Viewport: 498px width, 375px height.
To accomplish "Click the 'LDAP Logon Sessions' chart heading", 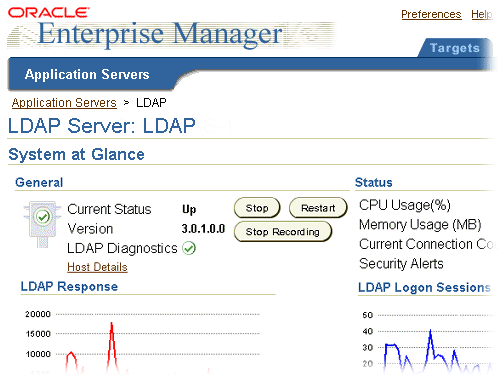I will coord(424,287).
